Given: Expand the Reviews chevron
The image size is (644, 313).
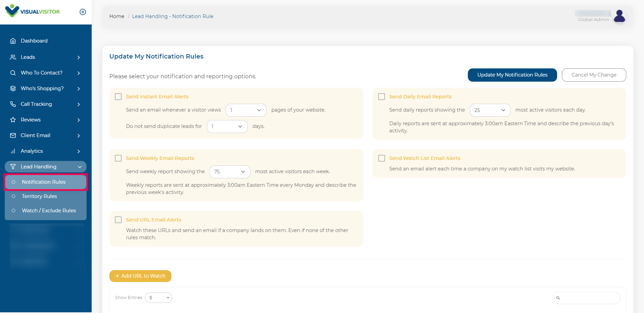Looking at the screenshot, I should 79,120.
